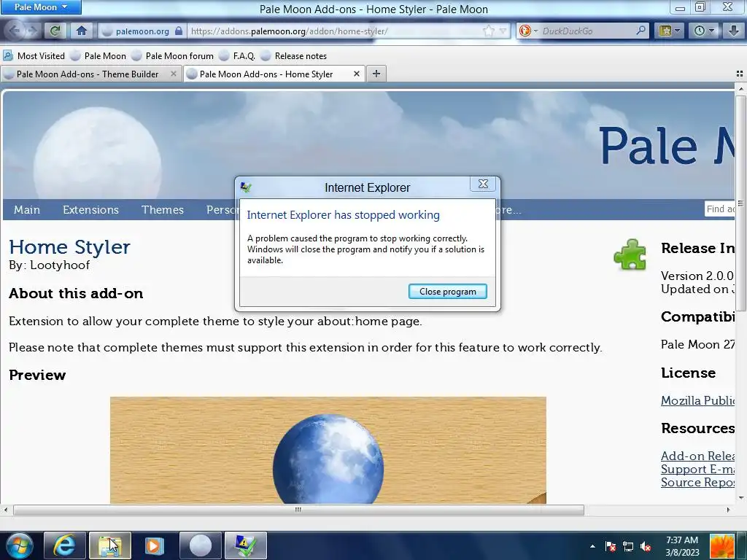747x560 pixels.
Task: Bookmark this page with the star
Action: point(488,31)
